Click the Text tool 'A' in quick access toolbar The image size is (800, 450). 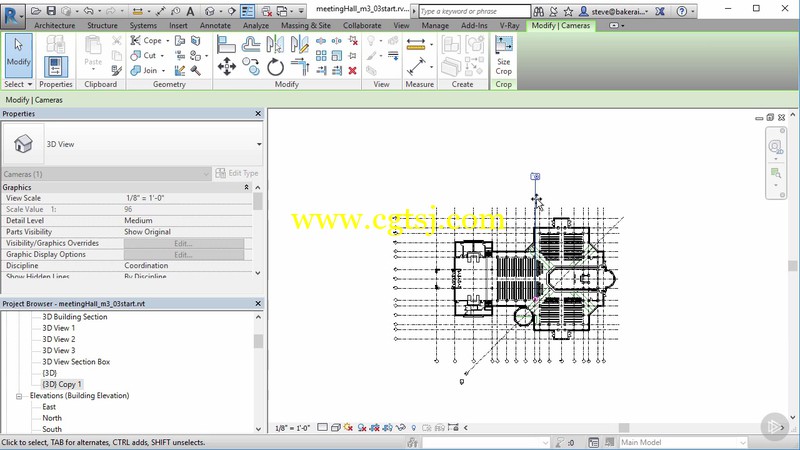point(190,11)
